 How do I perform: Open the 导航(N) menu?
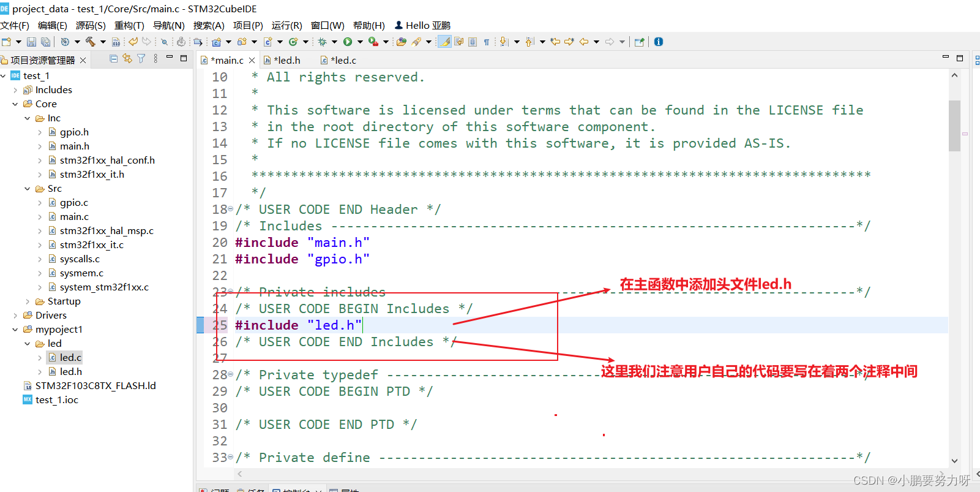pyautogui.click(x=169, y=25)
